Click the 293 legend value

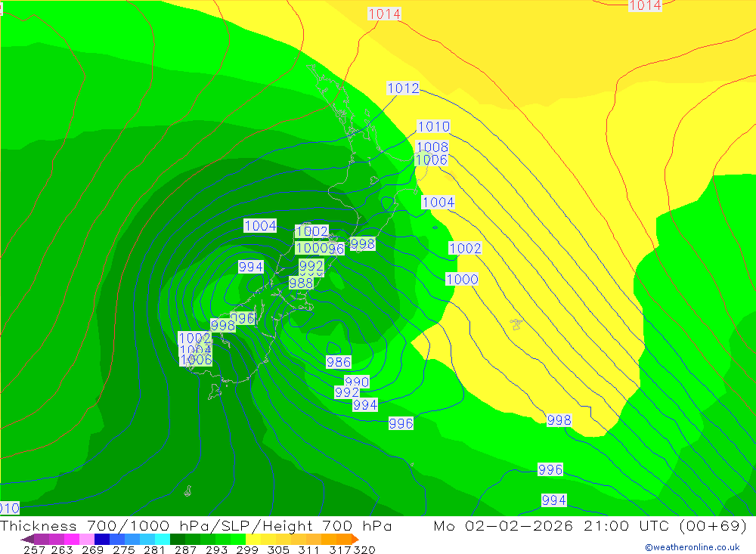(216, 549)
